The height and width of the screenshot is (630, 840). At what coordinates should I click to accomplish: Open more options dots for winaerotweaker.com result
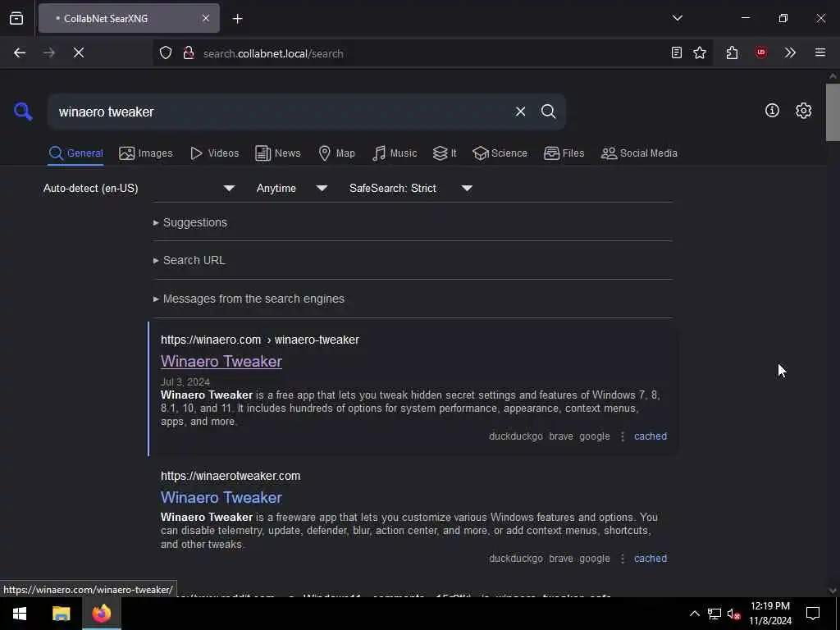tap(623, 559)
